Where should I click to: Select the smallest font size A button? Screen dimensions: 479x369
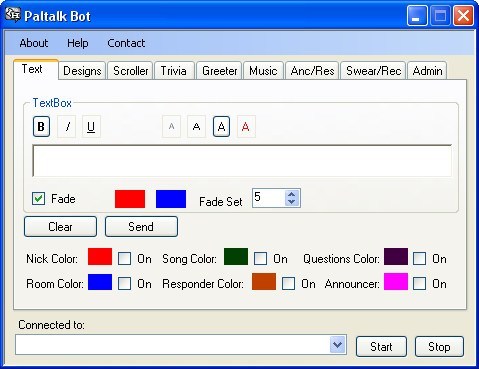171,127
